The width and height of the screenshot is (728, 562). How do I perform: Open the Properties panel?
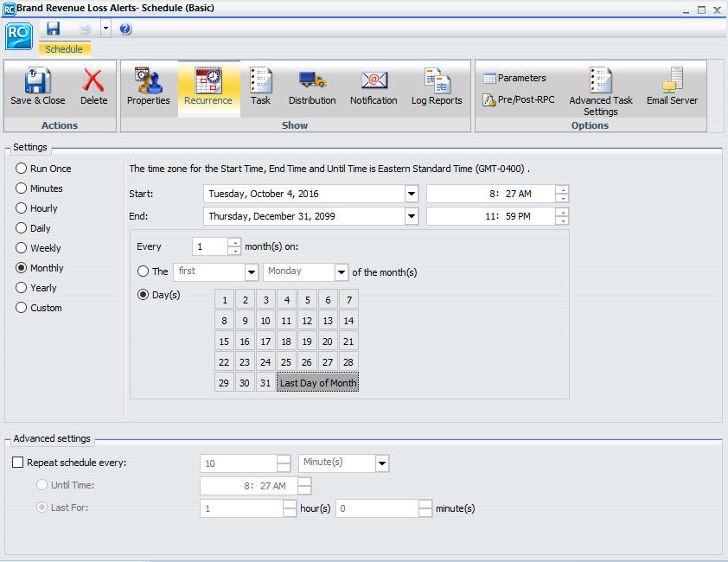click(x=148, y=86)
